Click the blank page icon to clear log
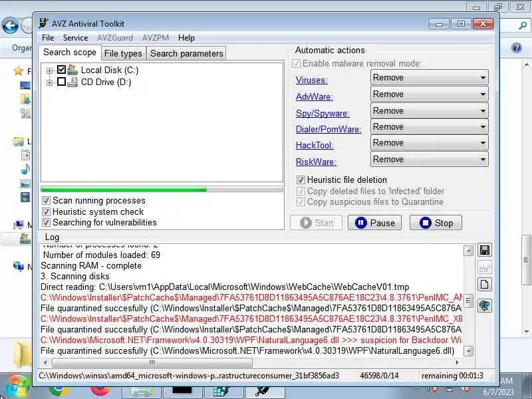Image resolution: width=532 pixels, height=399 pixels. pyautogui.click(x=485, y=285)
